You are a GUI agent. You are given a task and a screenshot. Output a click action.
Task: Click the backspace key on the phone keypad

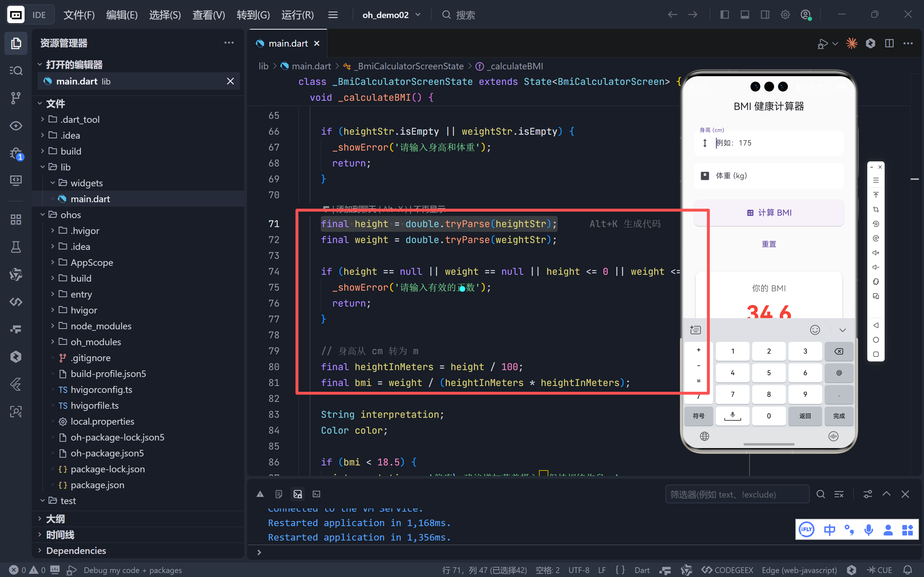(x=838, y=351)
